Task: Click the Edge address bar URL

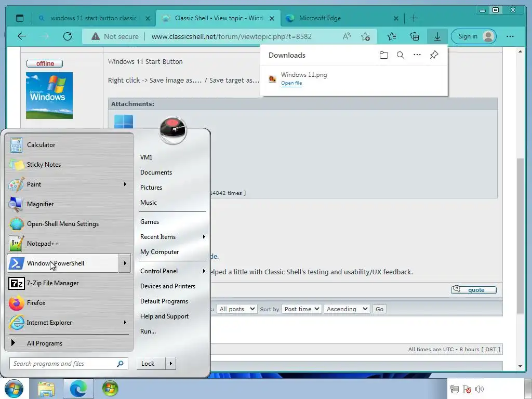Action: coord(231,36)
